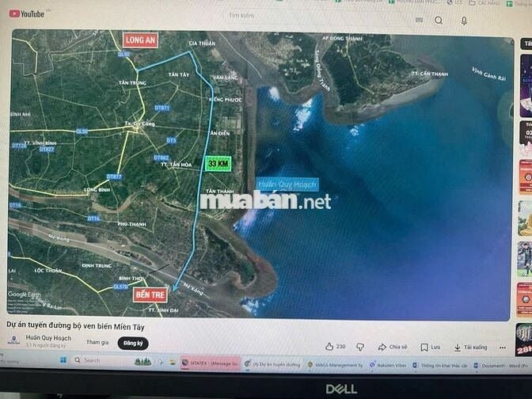The width and height of the screenshot is (532, 399).
Task: Switch to the Dự án tuyến đường browser taskbar item
Action: pyautogui.click(x=273, y=364)
